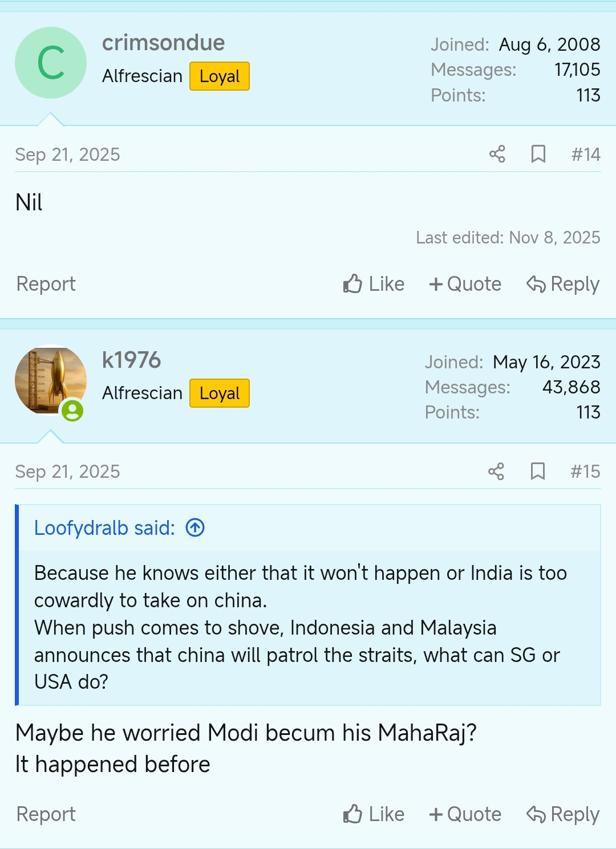Open crimsondue's letter C avatar
Screen dimensions: 616x849
[51, 63]
